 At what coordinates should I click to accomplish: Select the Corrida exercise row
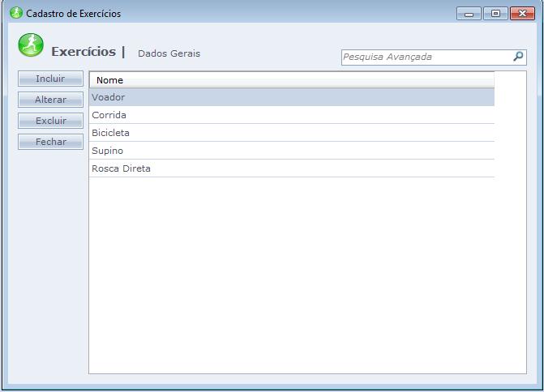[291, 115]
